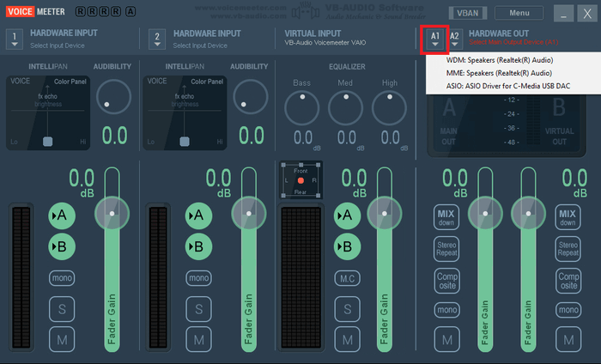Click the High equalizer knob
Screen dimensions: 601x364
[x=390, y=106]
